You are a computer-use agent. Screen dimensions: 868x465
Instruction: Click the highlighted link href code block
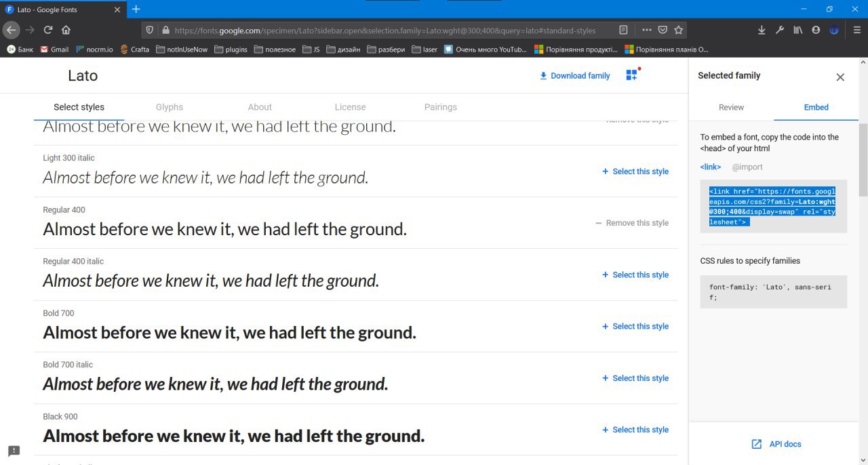pyautogui.click(x=774, y=206)
